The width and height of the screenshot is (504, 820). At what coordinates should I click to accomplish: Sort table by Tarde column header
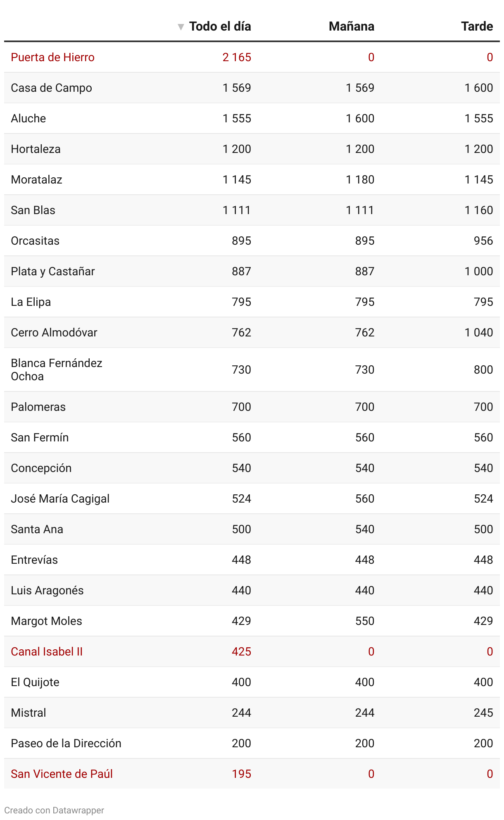[477, 26]
